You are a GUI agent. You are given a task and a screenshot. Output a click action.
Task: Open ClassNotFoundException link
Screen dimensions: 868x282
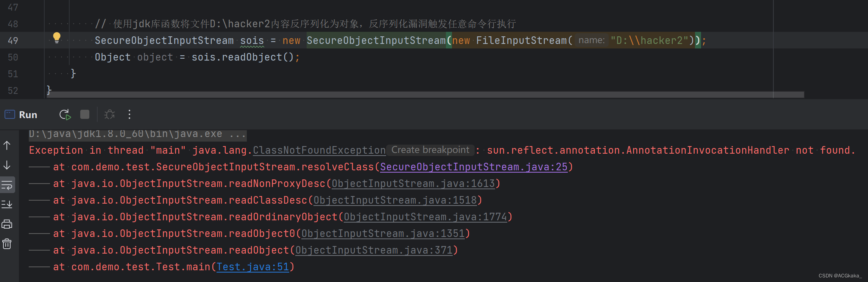(319, 150)
